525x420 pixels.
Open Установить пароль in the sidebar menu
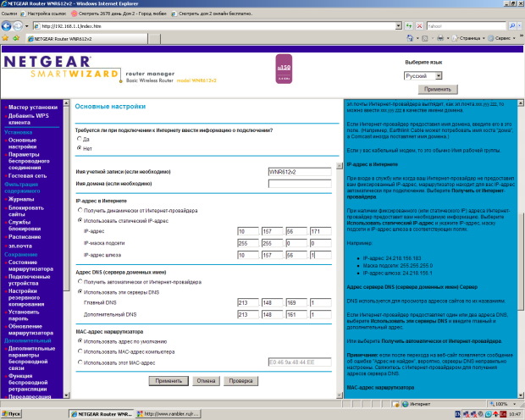(24, 315)
